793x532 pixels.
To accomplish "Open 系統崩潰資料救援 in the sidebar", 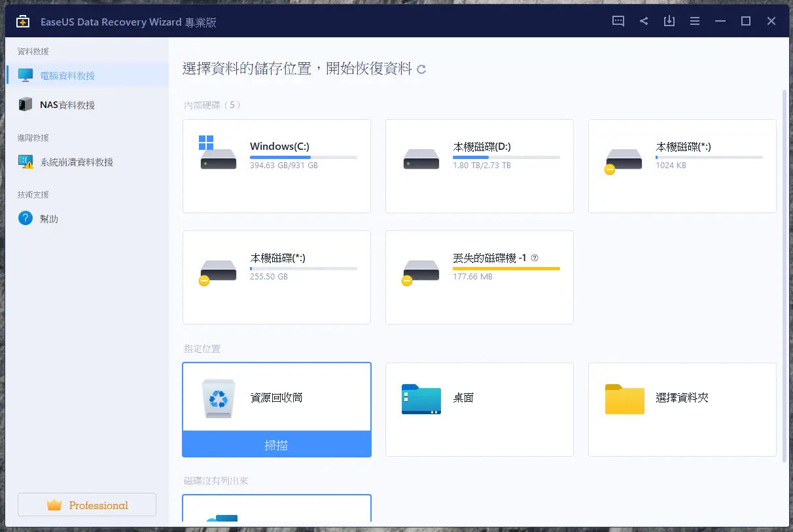I will click(x=88, y=162).
